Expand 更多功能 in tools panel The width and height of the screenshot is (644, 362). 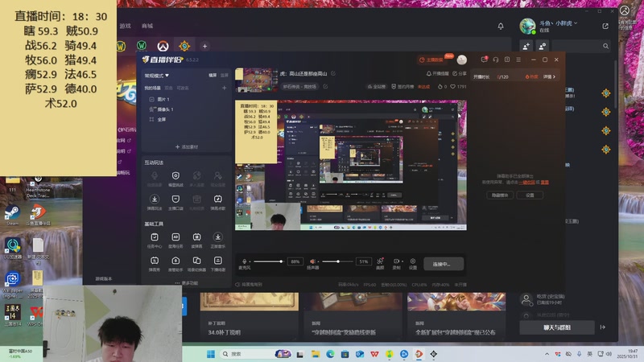(186, 283)
